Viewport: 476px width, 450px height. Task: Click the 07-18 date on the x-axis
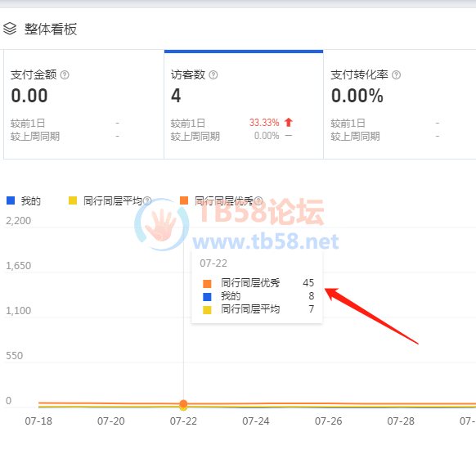tap(38, 421)
